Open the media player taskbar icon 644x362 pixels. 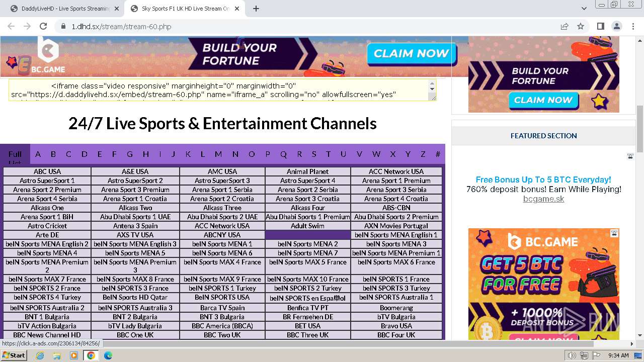[x=74, y=355]
